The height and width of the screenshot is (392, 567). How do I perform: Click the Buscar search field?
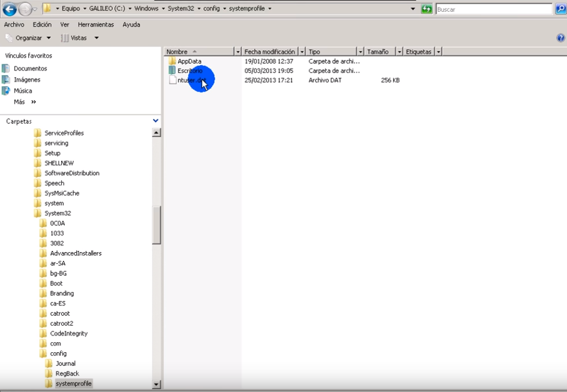tap(494, 9)
